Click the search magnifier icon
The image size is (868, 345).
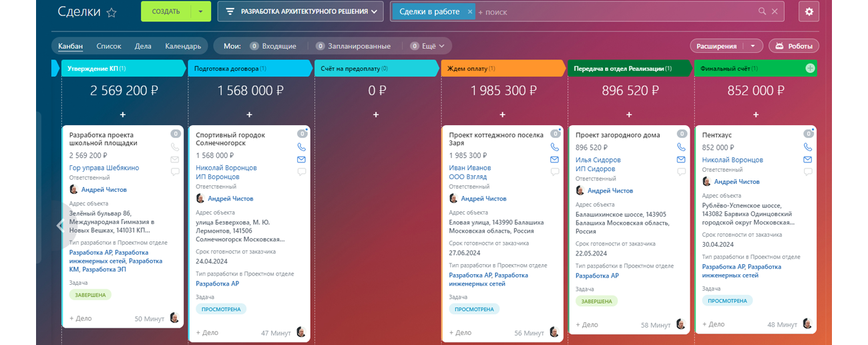point(762,11)
